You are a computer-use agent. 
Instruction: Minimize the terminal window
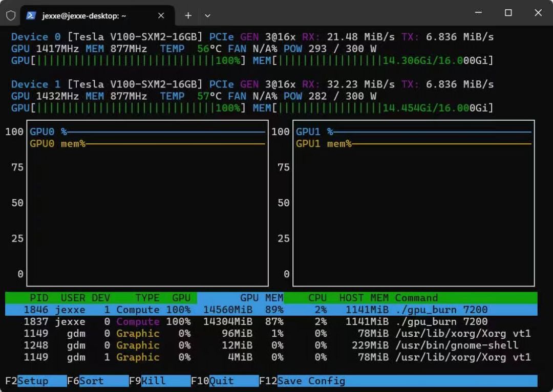point(479,13)
